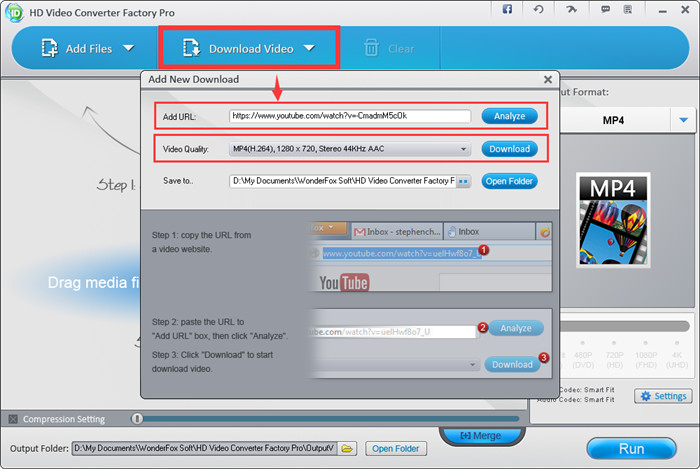Click the Analyze button next to Add URL
The image size is (700, 469).
pos(509,116)
